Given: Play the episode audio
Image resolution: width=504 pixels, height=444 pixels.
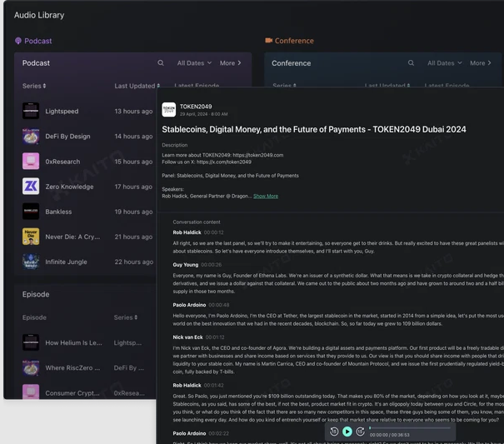Looking at the screenshot, I should click(x=347, y=432).
